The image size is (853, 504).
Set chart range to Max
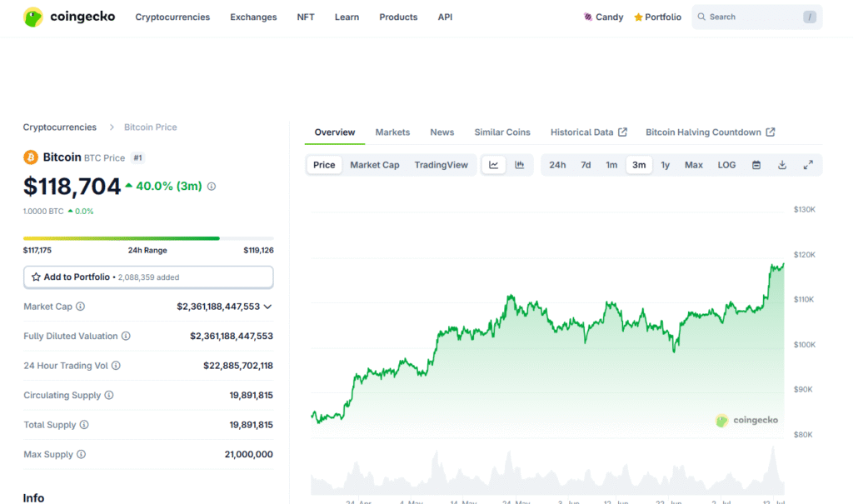tap(694, 165)
